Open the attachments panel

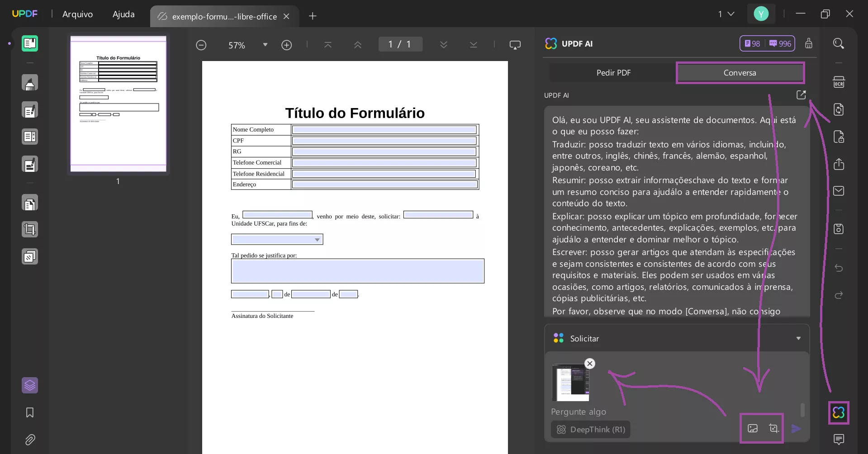coord(30,440)
